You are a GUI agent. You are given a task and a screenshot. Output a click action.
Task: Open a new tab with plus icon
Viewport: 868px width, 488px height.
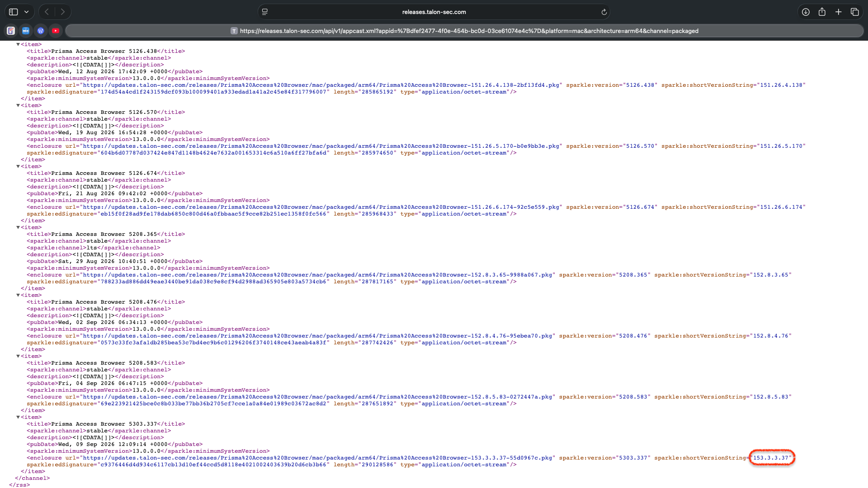pyautogui.click(x=838, y=12)
